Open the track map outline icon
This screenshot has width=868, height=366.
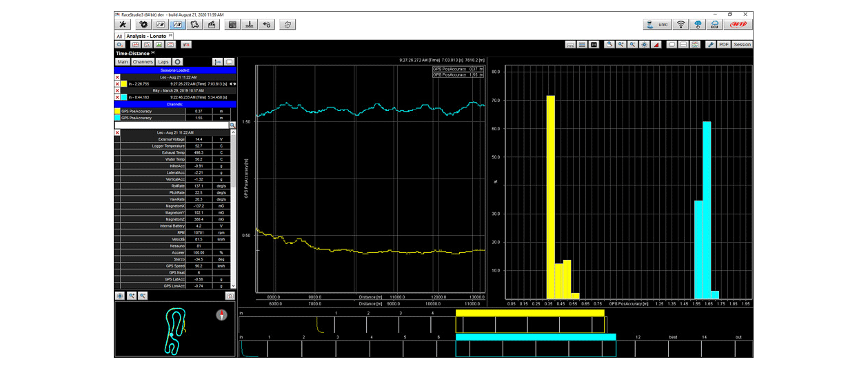point(194,25)
